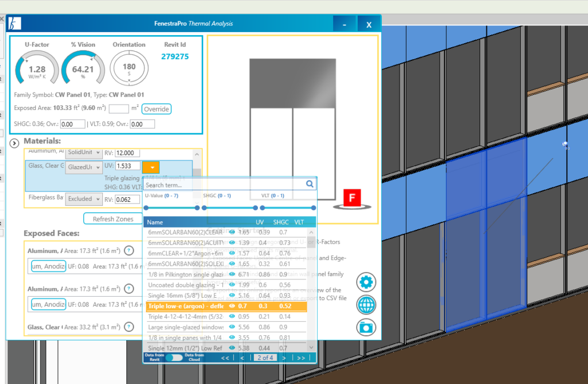Click the search magnifier icon in glazing list
The width and height of the screenshot is (588, 384).
(x=310, y=184)
